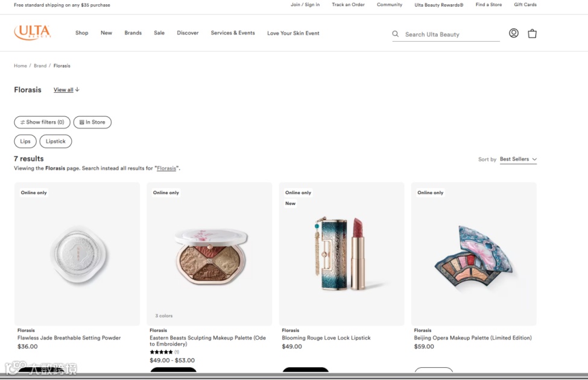Screen dimensions: 588x380
Task: Open Blooming Rouge Love Lock Lipstick image
Action: (341, 254)
